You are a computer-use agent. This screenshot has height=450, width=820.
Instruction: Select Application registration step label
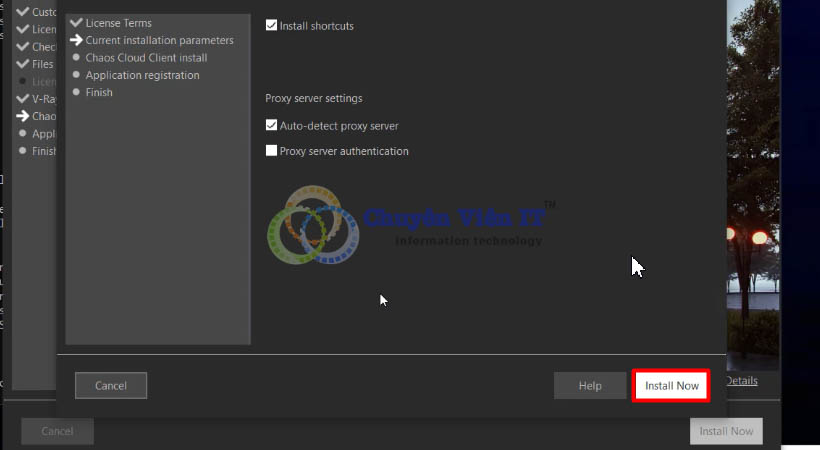coord(142,75)
